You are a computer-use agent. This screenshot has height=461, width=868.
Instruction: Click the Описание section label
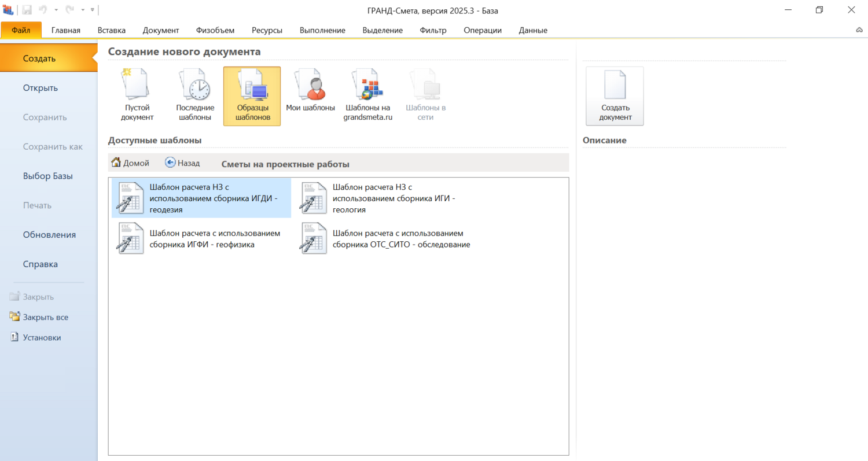(x=605, y=140)
